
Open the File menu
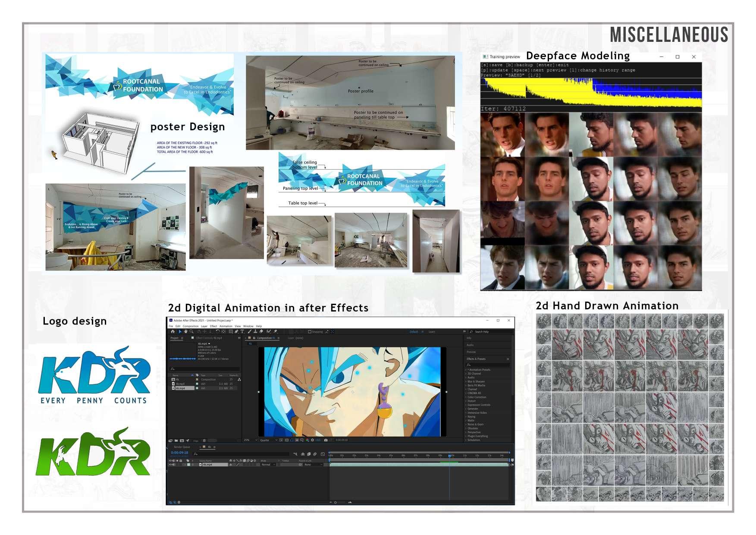tap(171, 326)
